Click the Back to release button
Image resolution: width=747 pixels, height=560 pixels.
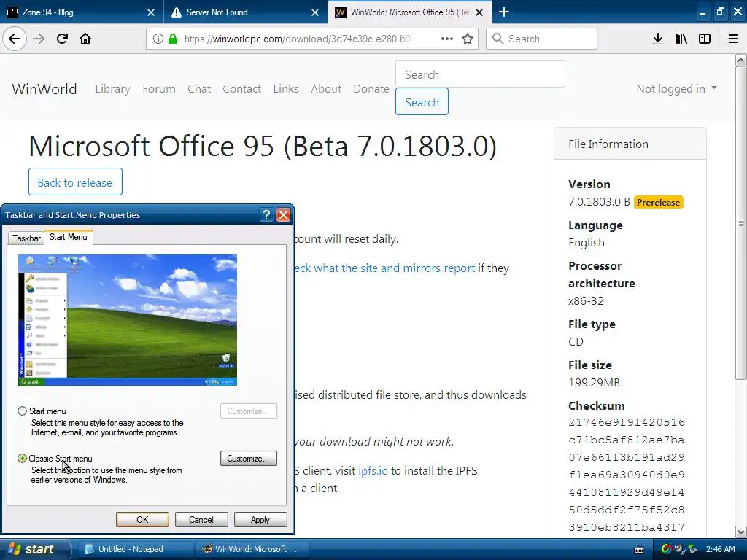pyautogui.click(x=75, y=182)
